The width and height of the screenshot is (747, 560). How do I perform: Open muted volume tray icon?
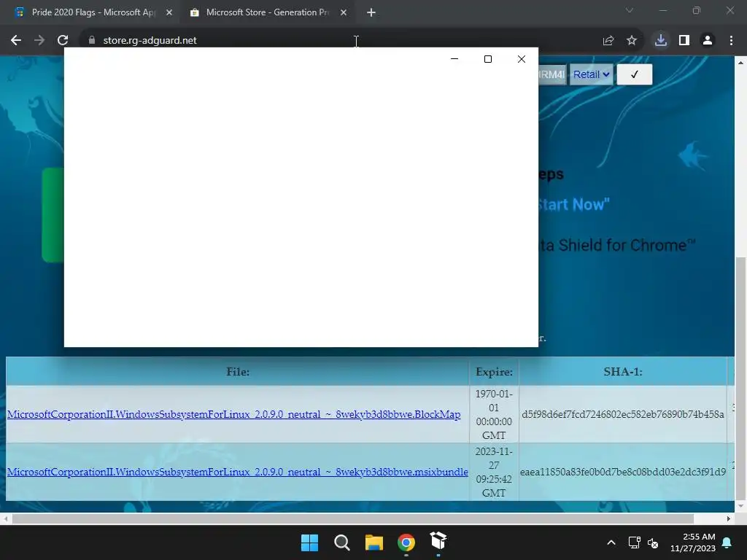(x=653, y=542)
